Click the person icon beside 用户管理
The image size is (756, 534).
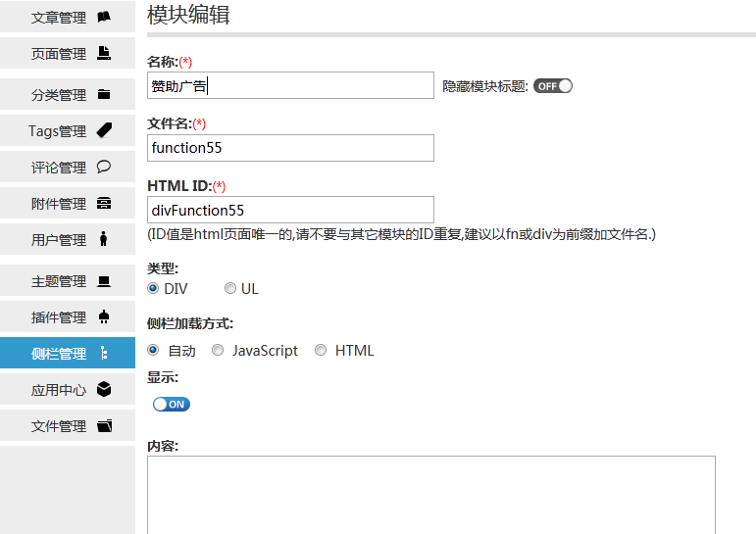tap(103, 239)
